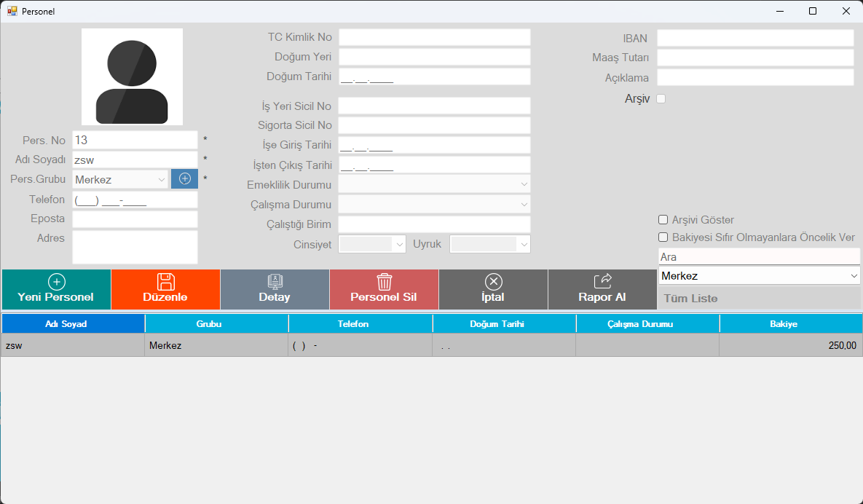Hit the İptal cancel icon button
Screen dimensions: 863x504
pyautogui.click(x=493, y=289)
